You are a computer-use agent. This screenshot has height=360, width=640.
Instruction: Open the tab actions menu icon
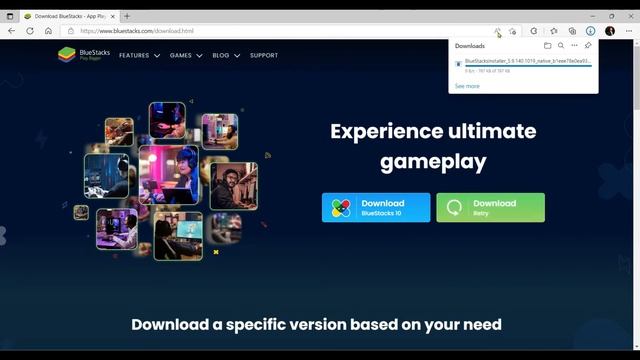point(10,16)
